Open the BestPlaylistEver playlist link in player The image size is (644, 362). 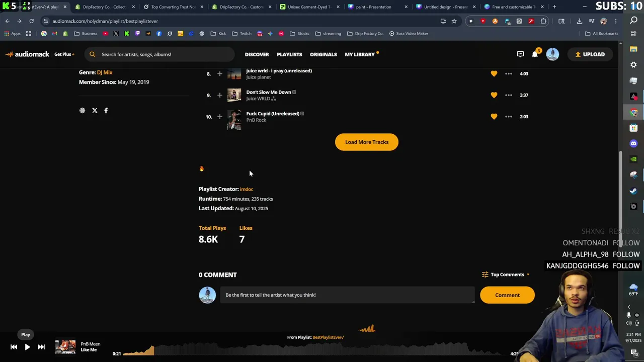[x=328, y=337]
